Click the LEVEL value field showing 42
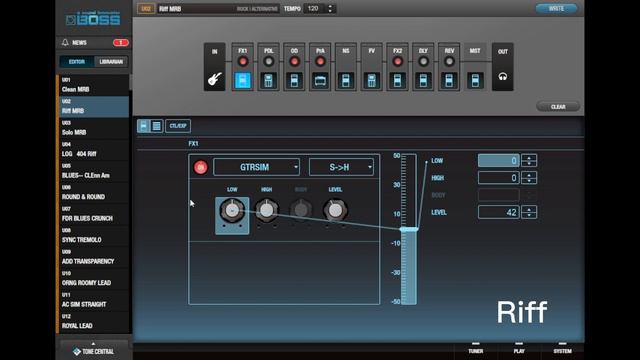 click(x=498, y=212)
